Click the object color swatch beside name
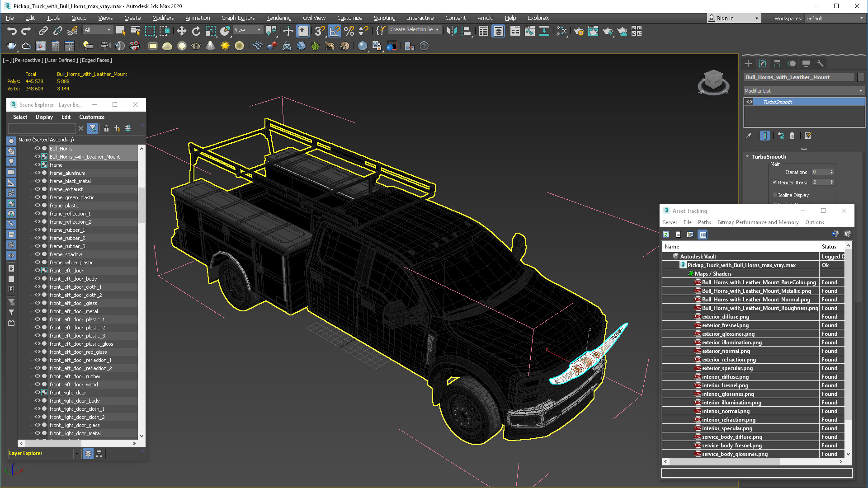868x488 pixels. [861, 77]
